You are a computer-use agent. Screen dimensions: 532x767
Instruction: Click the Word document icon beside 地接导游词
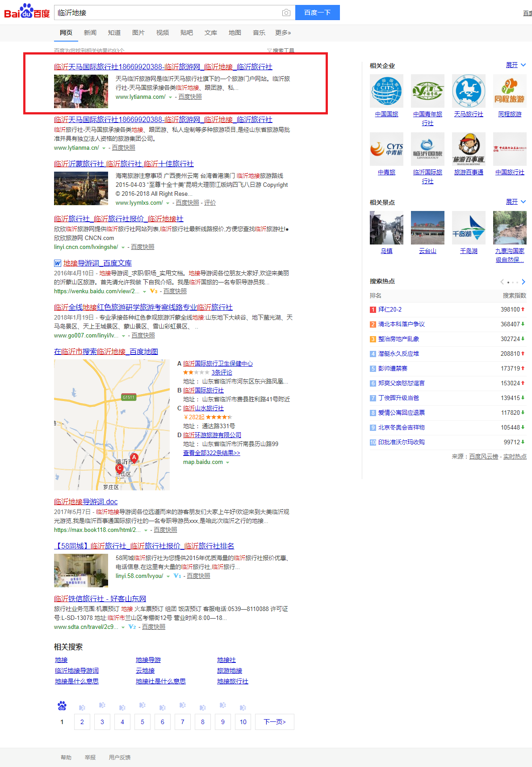click(58, 263)
